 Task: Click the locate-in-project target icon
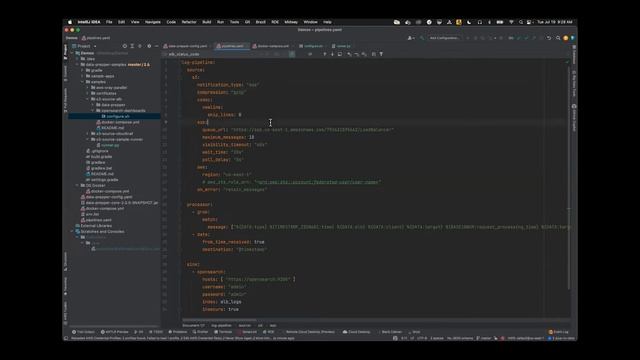(x=124, y=46)
